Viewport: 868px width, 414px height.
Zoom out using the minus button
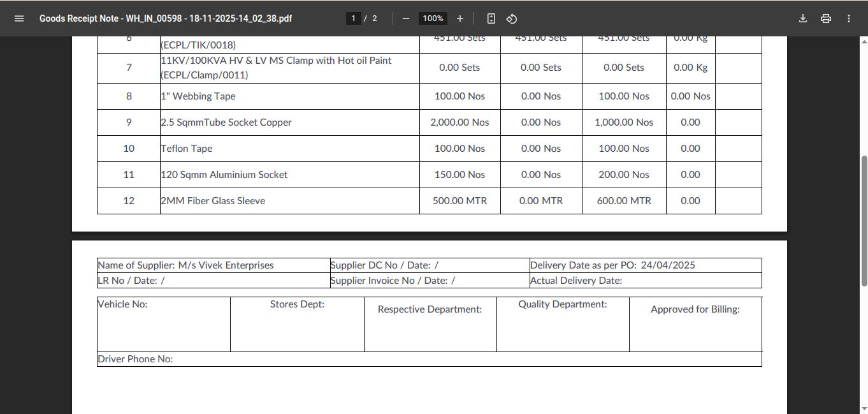pos(406,18)
